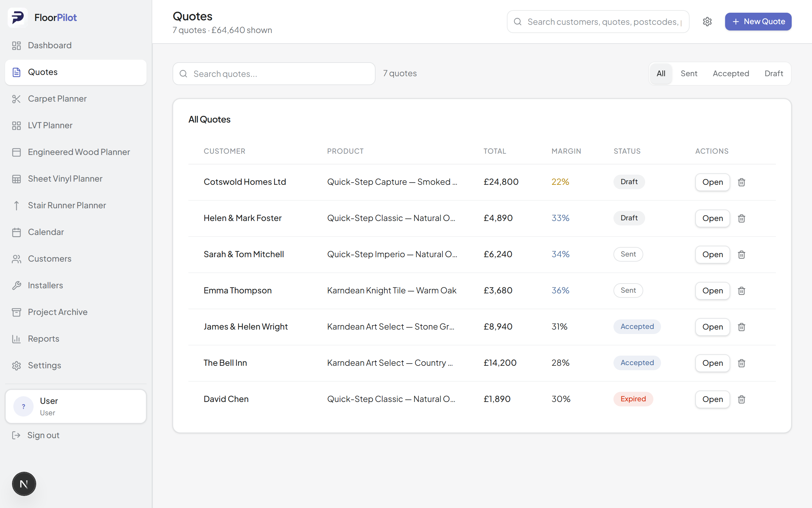Delete the Cotswold Homes Ltd quote
The height and width of the screenshot is (508, 812).
pyautogui.click(x=742, y=182)
